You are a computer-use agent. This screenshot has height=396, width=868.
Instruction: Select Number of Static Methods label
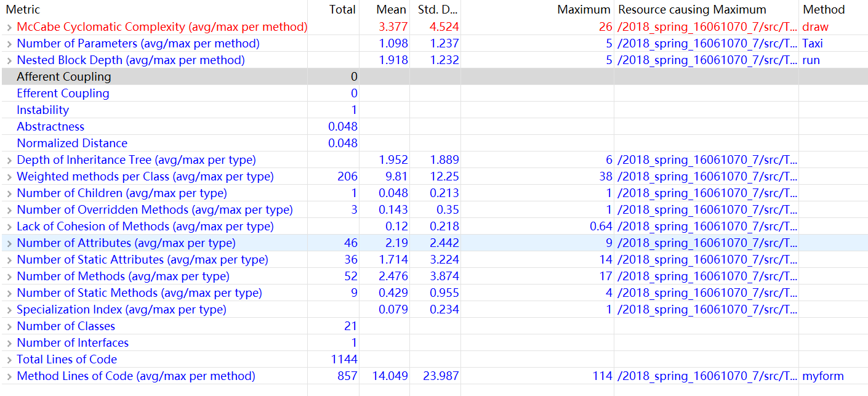point(139,293)
